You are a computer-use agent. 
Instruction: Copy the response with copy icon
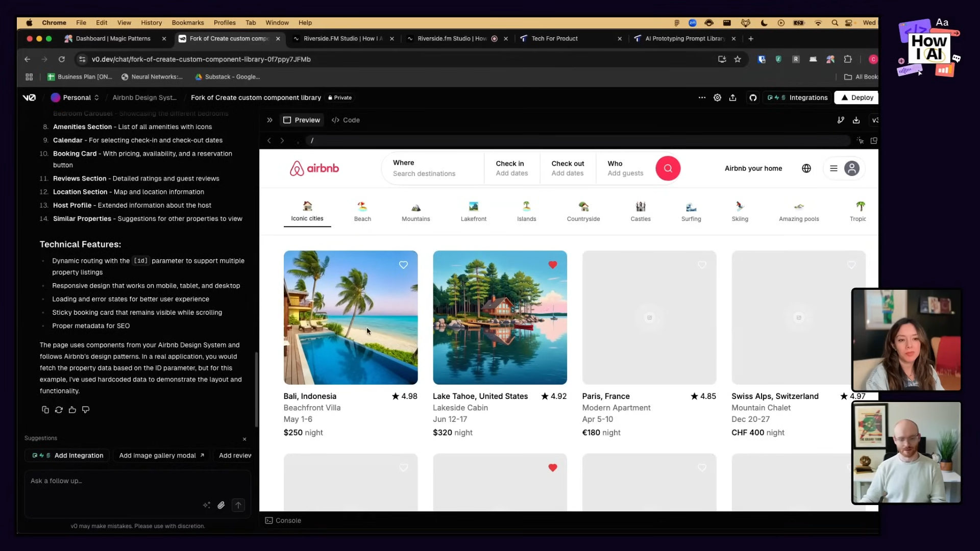pyautogui.click(x=45, y=410)
